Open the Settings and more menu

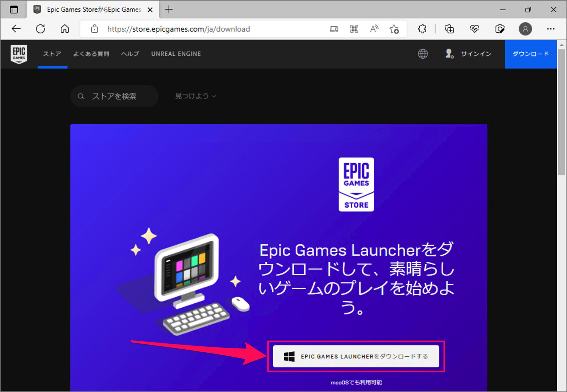[551, 29]
